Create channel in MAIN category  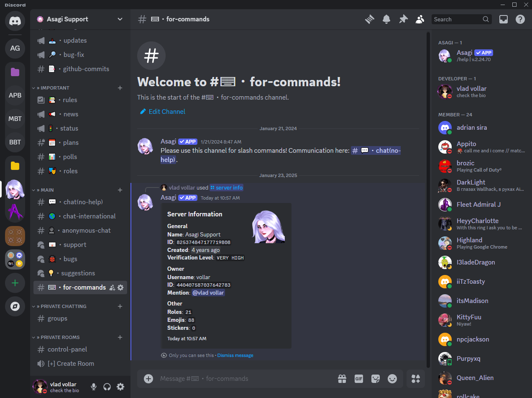(x=120, y=190)
